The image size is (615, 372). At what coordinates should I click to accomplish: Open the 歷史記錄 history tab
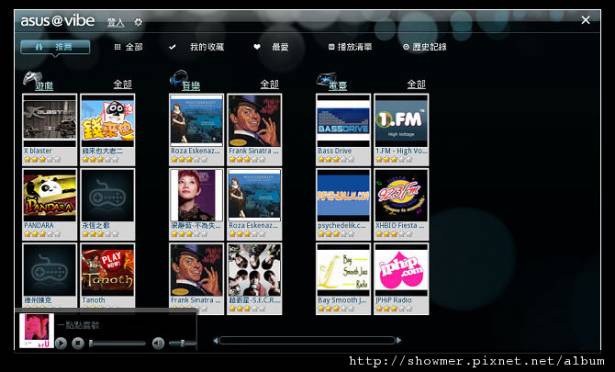pos(425,47)
